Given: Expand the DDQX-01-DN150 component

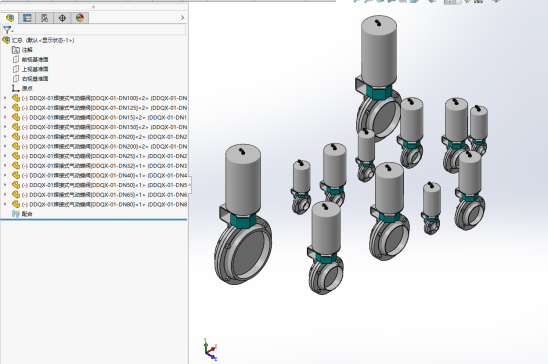Looking at the screenshot, I should [5, 127].
